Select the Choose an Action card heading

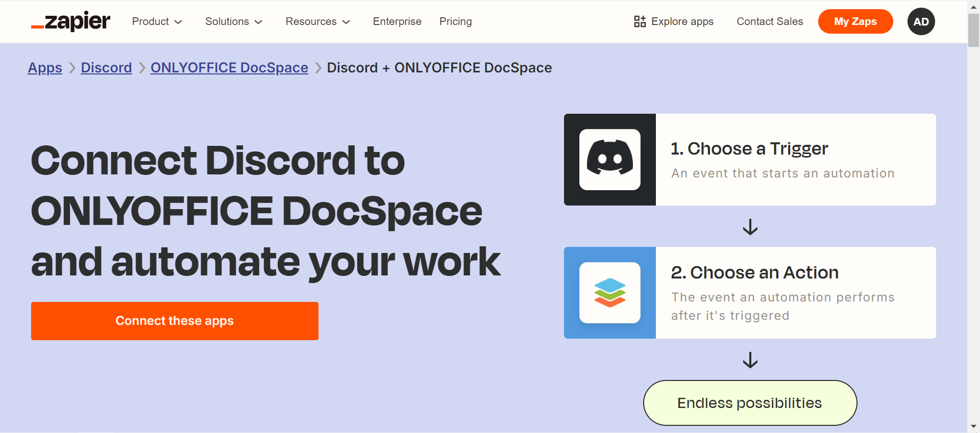tap(754, 272)
